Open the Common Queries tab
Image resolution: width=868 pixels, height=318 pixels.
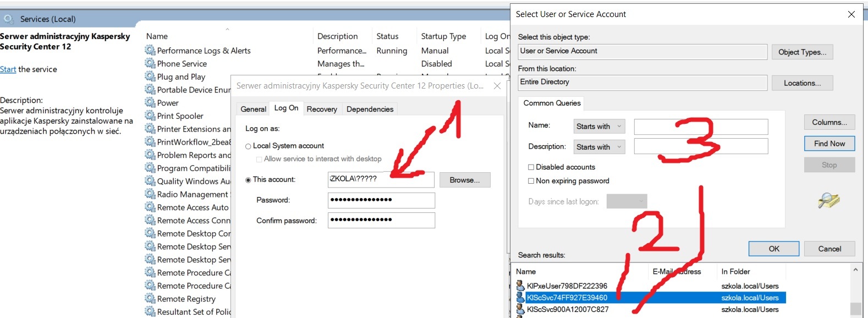click(552, 103)
